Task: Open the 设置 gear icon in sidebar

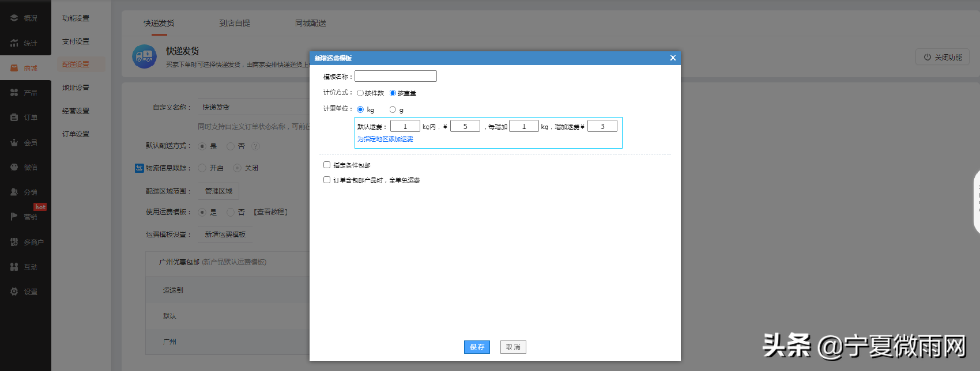Action: (x=14, y=291)
